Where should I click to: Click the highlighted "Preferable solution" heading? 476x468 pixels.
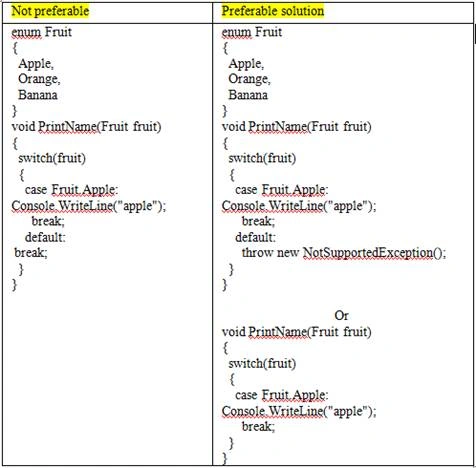coord(273,11)
